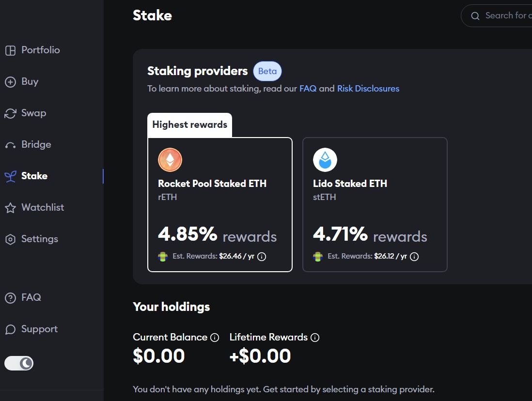The height and width of the screenshot is (401, 532).
Task: Open the Portfolio sidebar icon
Action: point(10,50)
